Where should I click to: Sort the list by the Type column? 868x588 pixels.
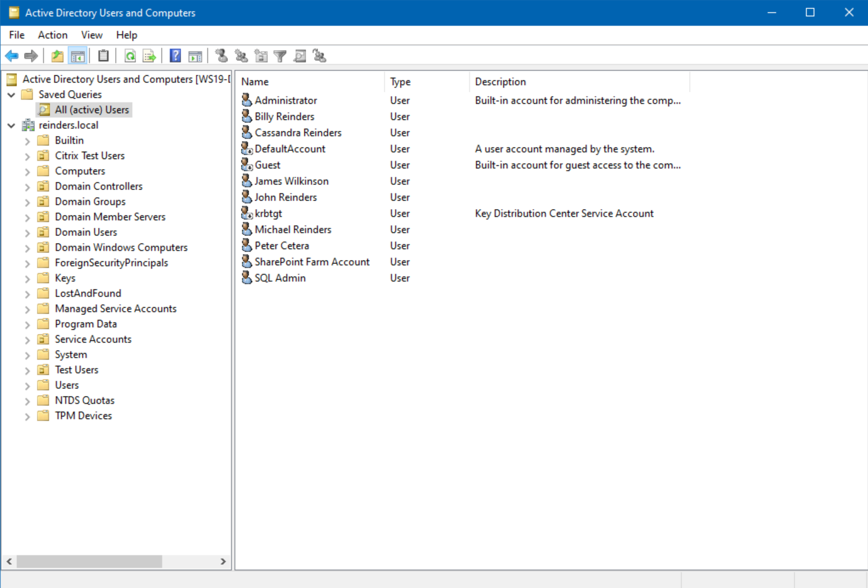pos(400,82)
